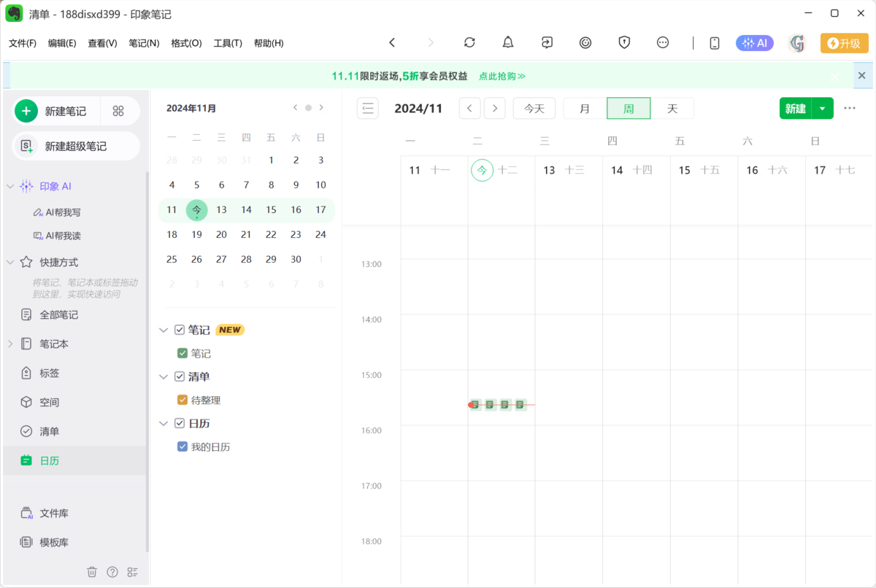The width and height of the screenshot is (876, 588).
Task: Click the sync refresh icon
Action: (469, 43)
